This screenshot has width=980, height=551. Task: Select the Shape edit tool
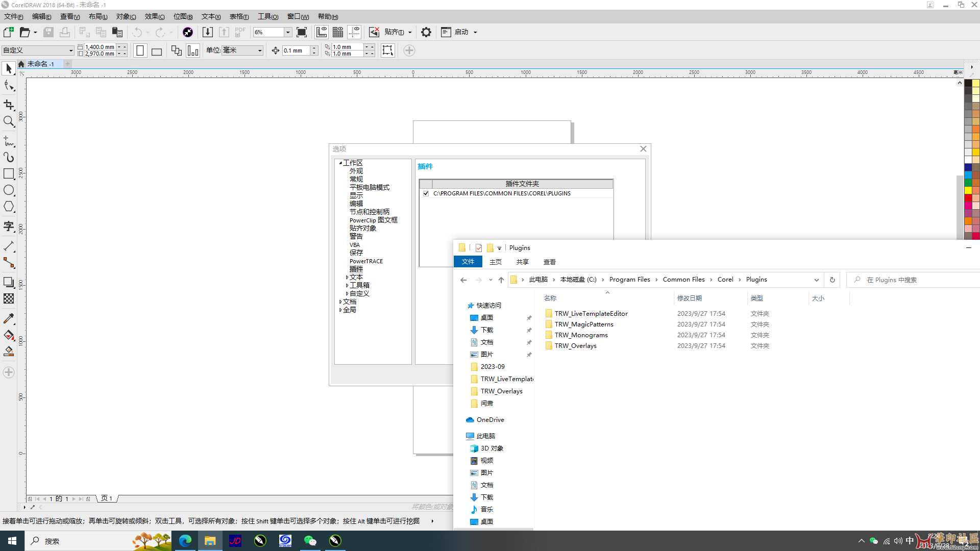tap(9, 86)
